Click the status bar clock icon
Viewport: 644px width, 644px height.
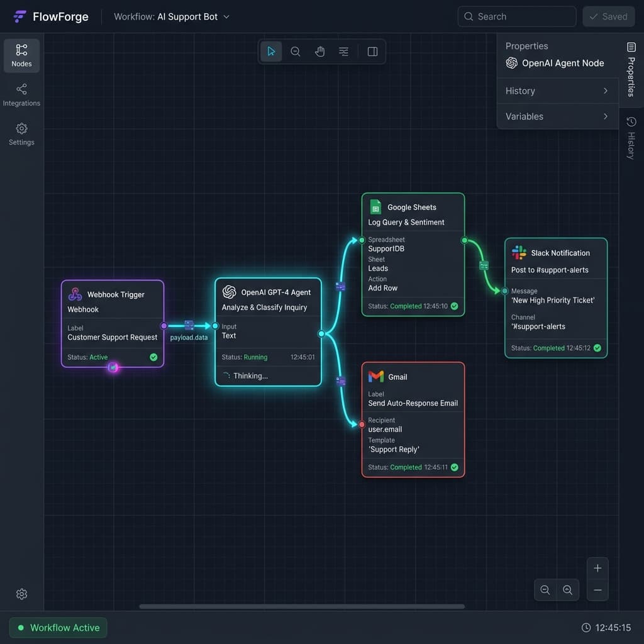(586, 628)
